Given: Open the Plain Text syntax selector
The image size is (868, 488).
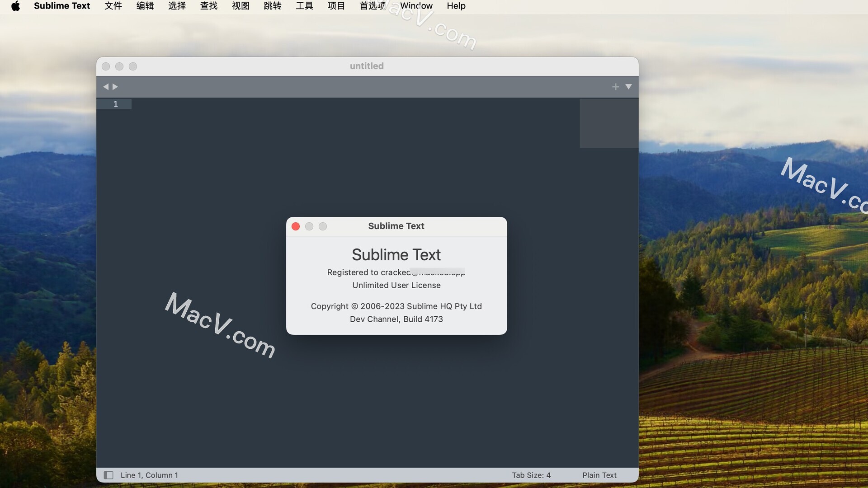Looking at the screenshot, I should (599, 475).
